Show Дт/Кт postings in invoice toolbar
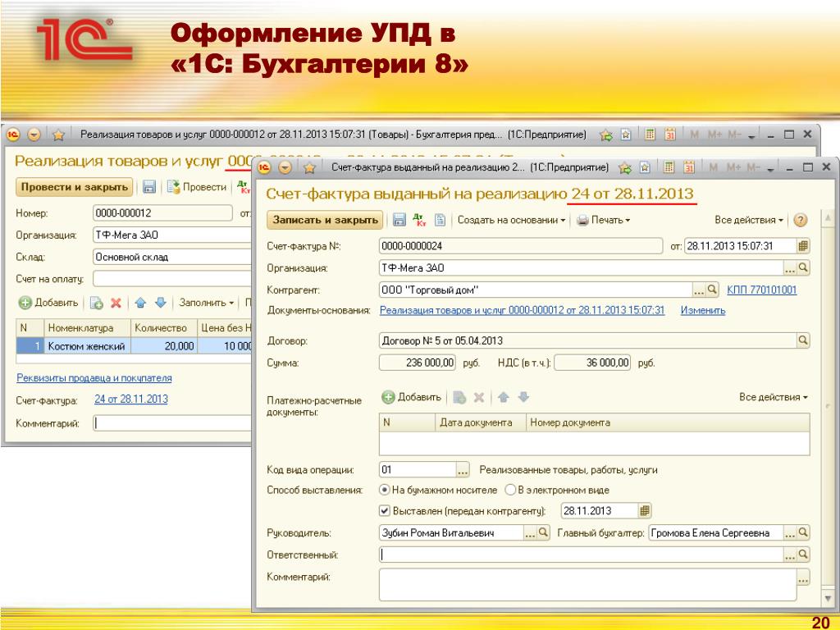Image resolution: width=840 pixels, height=630 pixels. (x=419, y=220)
